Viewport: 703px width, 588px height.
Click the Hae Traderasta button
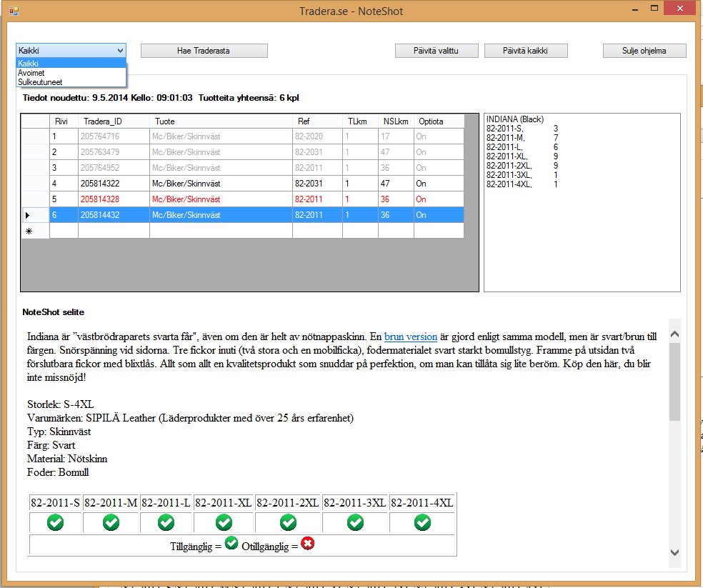[x=204, y=51]
